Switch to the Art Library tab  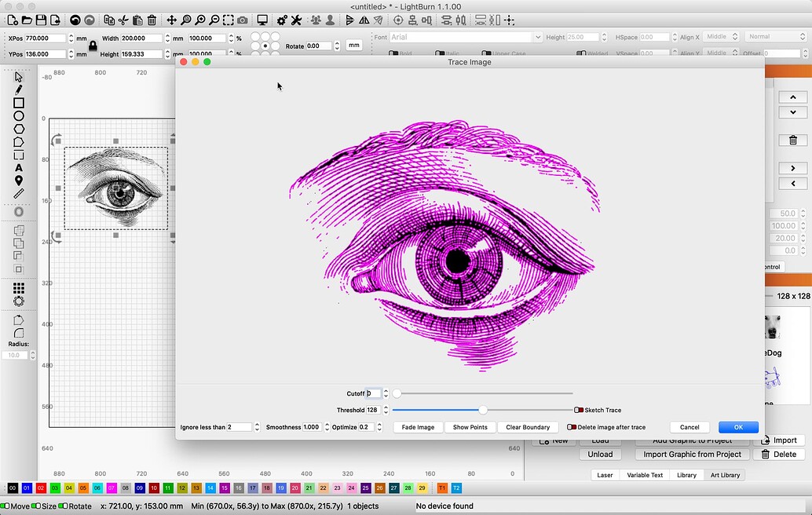point(725,475)
